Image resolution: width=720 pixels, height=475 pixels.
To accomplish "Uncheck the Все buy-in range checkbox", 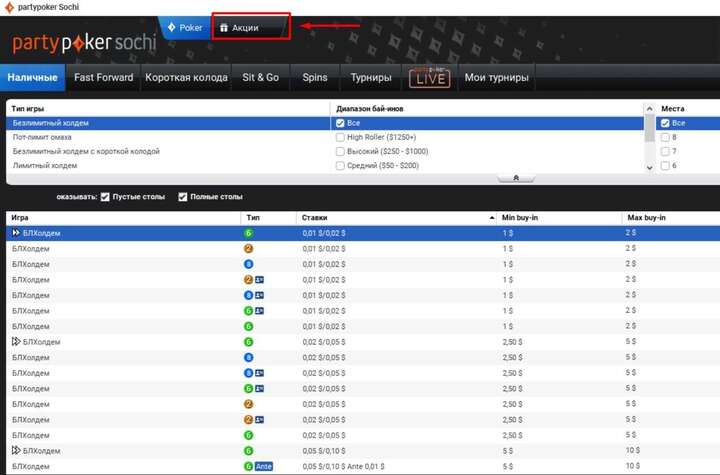I will (340, 123).
